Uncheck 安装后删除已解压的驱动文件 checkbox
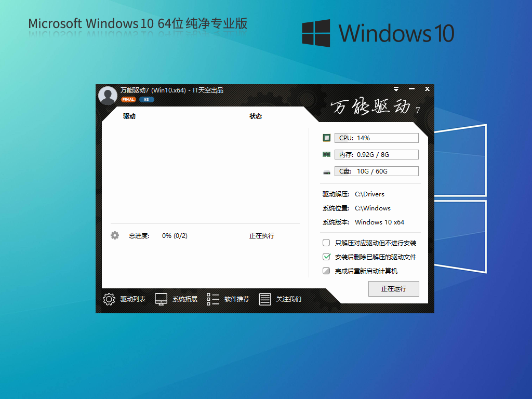Screen dimensions: 532x399 click(x=326, y=257)
